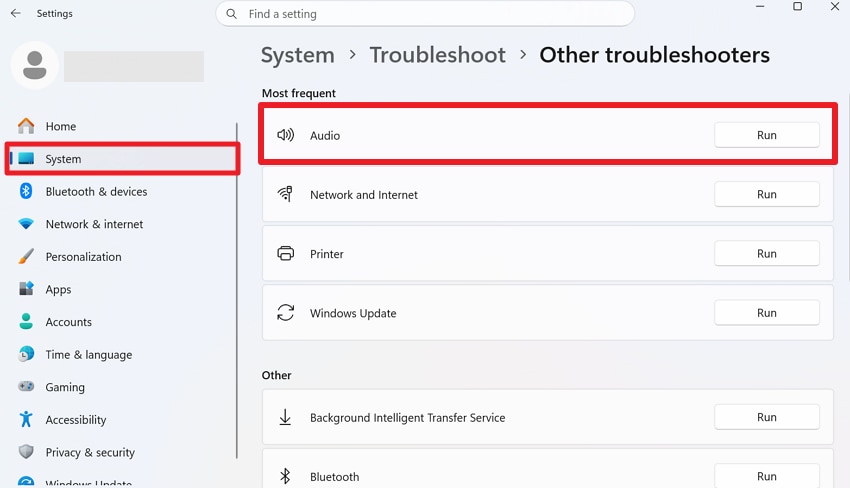Select System in the sidebar
Screen dimensions: 850x488
pos(122,159)
